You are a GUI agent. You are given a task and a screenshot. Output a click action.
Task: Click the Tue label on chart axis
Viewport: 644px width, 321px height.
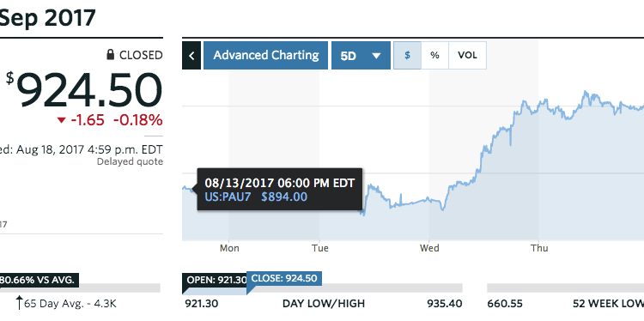(x=320, y=248)
